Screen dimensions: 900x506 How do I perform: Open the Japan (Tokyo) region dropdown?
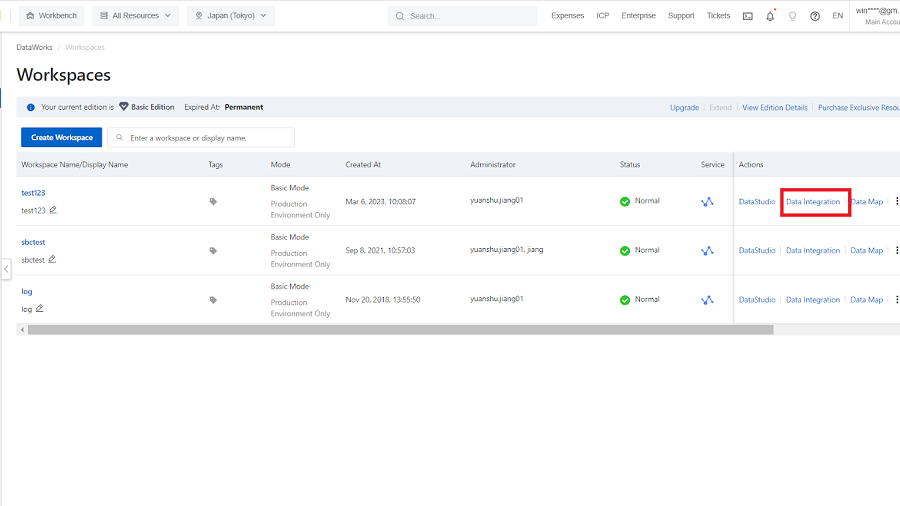(x=230, y=16)
